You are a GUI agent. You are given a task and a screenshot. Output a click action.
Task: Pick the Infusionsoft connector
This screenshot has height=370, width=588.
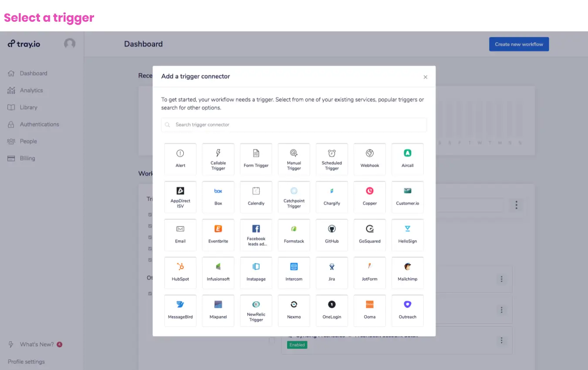click(218, 273)
